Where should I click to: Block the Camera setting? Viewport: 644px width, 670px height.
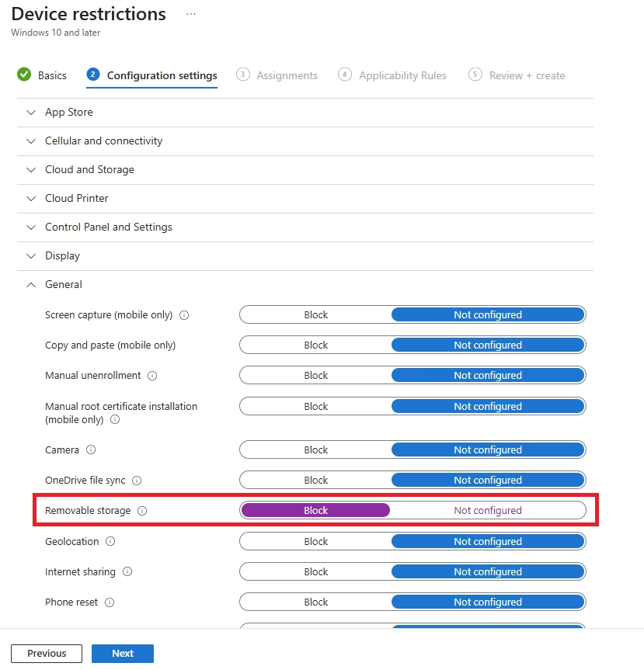(x=316, y=450)
